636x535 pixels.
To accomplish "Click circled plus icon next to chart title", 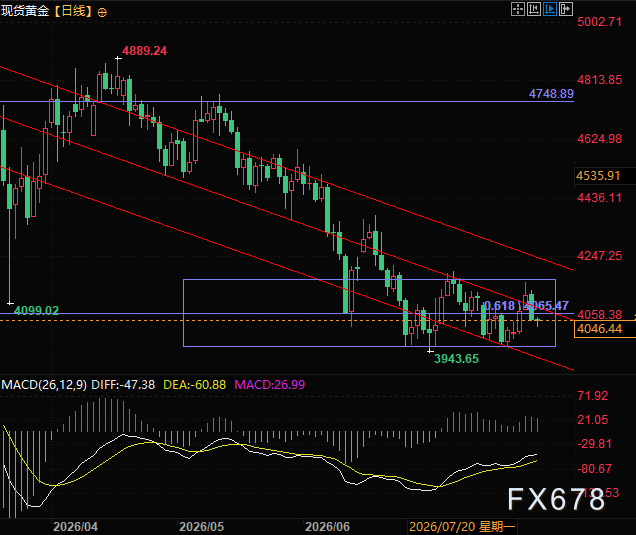I will (x=102, y=13).
